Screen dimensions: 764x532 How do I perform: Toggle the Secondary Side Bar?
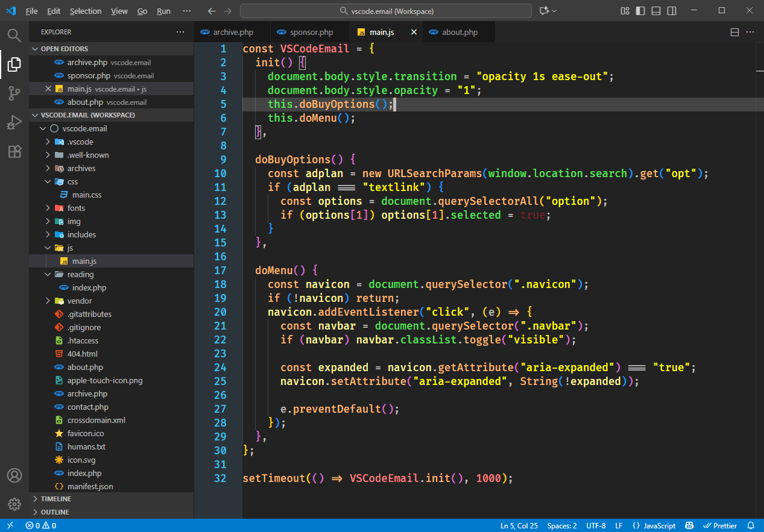tap(671, 10)
